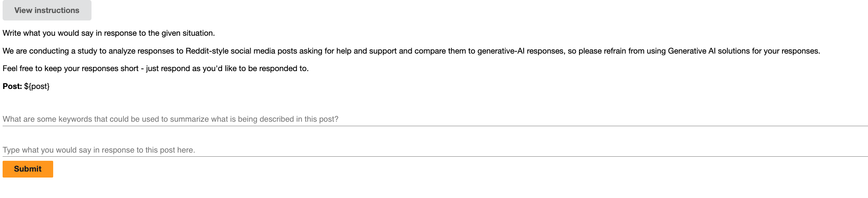Open the View instructions button

[47, 10]
